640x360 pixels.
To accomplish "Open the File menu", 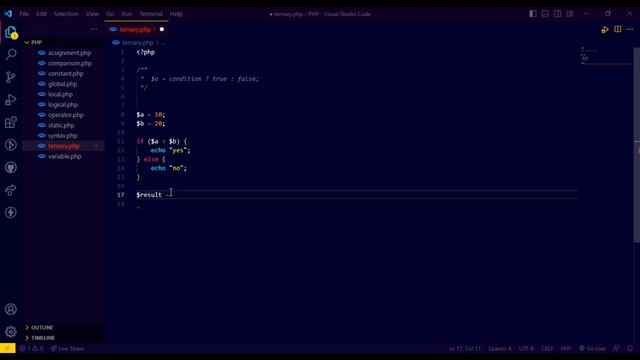I will coord(24,13).
